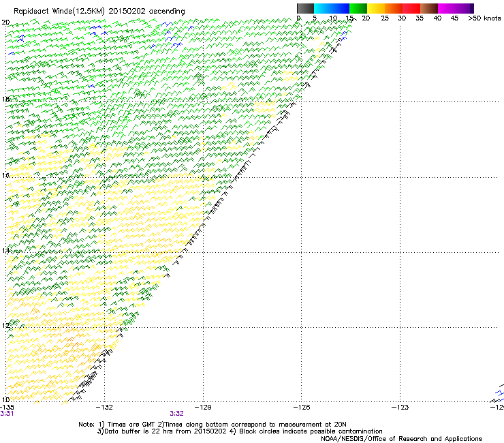Screen dimensions: 504x443
Task: Click the longitude label -132
Action: click(105, 407)
